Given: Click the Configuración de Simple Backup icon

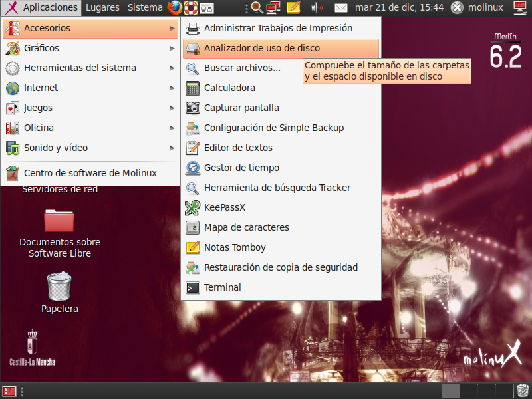Looking at the screenshot, I should point(193,128).
